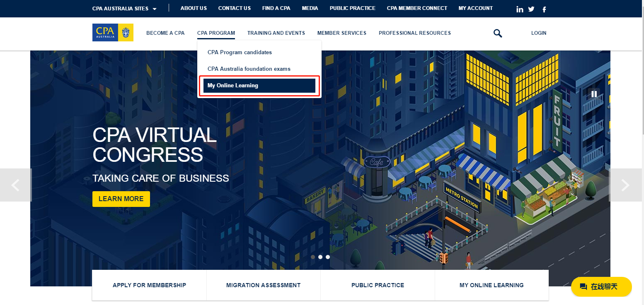Open the online chat bubble button
The height and width of the screenshot is (305, 644).
601,286
